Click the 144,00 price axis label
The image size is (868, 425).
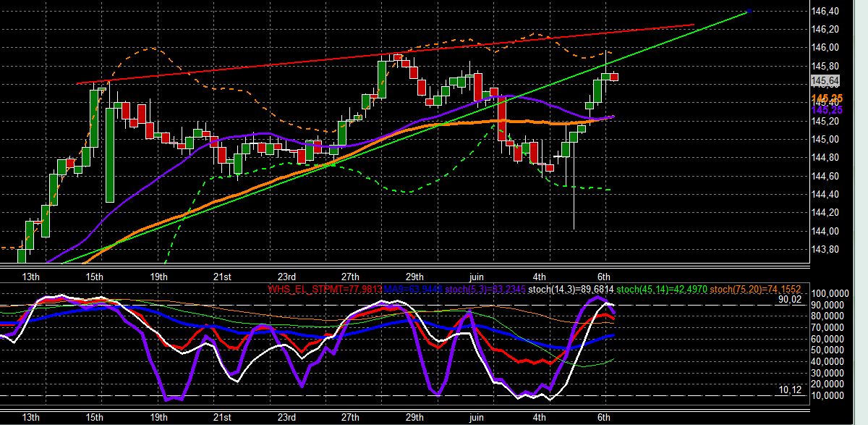825,232
